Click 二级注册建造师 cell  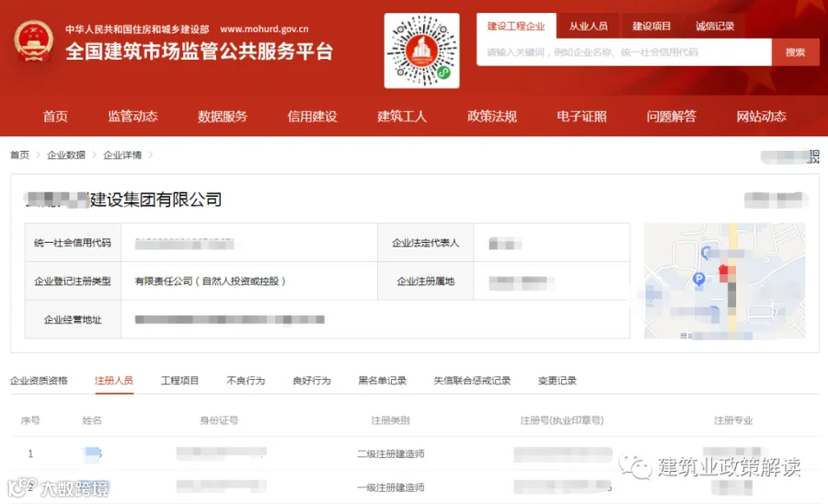390,453
